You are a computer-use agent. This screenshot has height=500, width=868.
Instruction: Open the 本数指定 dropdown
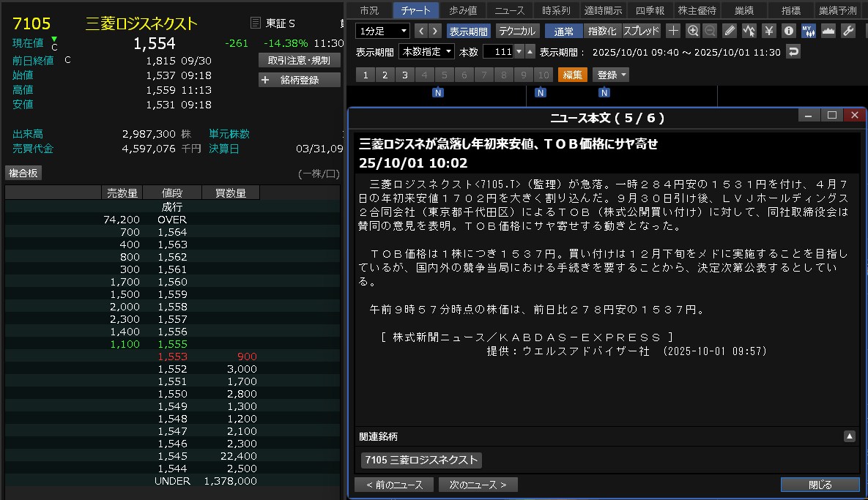point(426,52)
